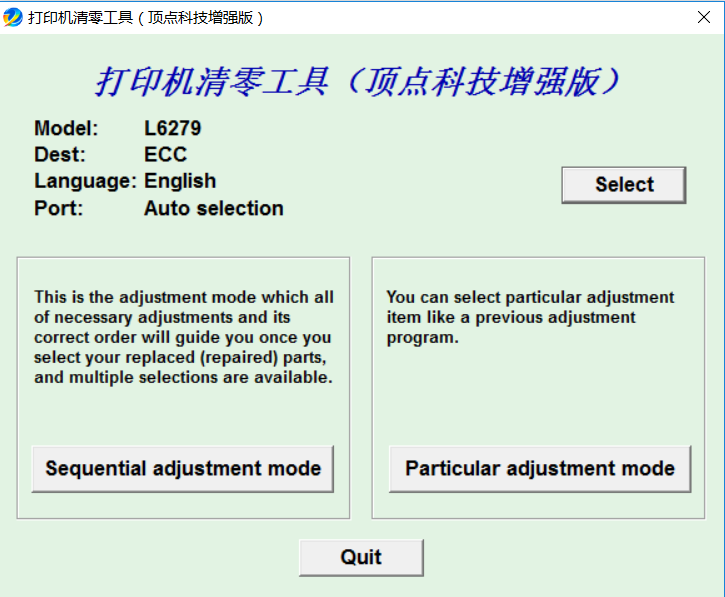Click the L6279 model value
This screenshot has height=597, width=725.
click(172, 128)
